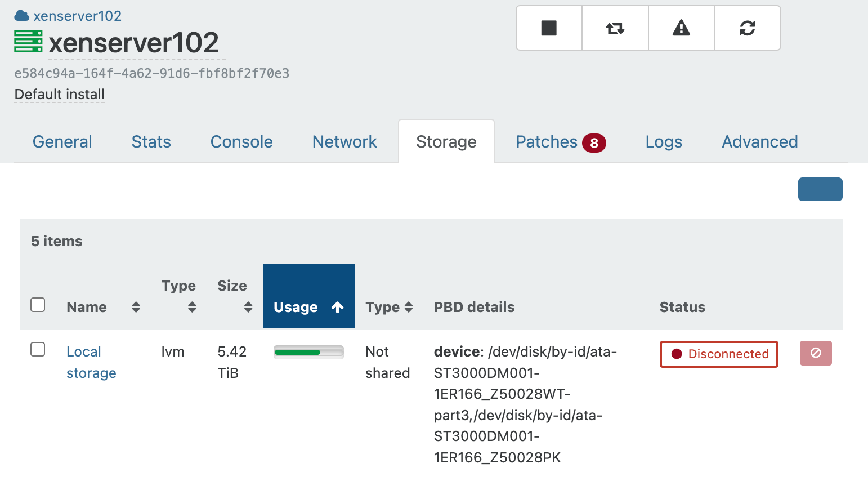Sort by the first Type column
868x490 pixels.
192,307
